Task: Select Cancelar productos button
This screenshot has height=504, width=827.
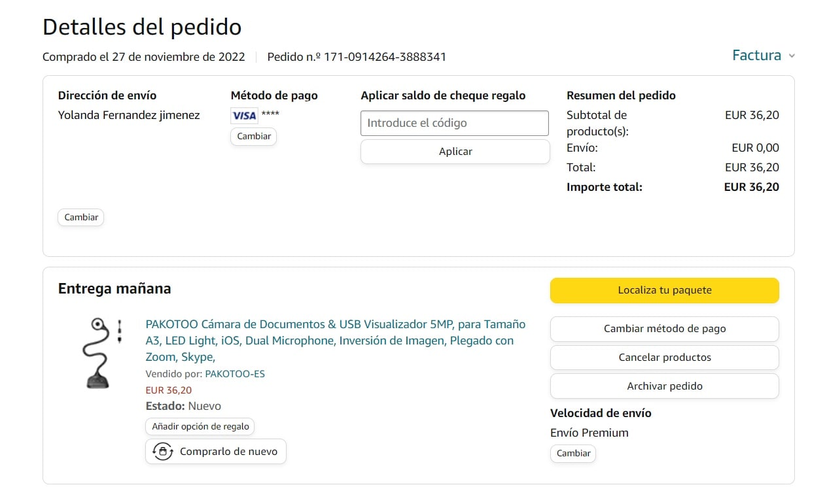Action: pyautogui.click(x=664, y=358)
